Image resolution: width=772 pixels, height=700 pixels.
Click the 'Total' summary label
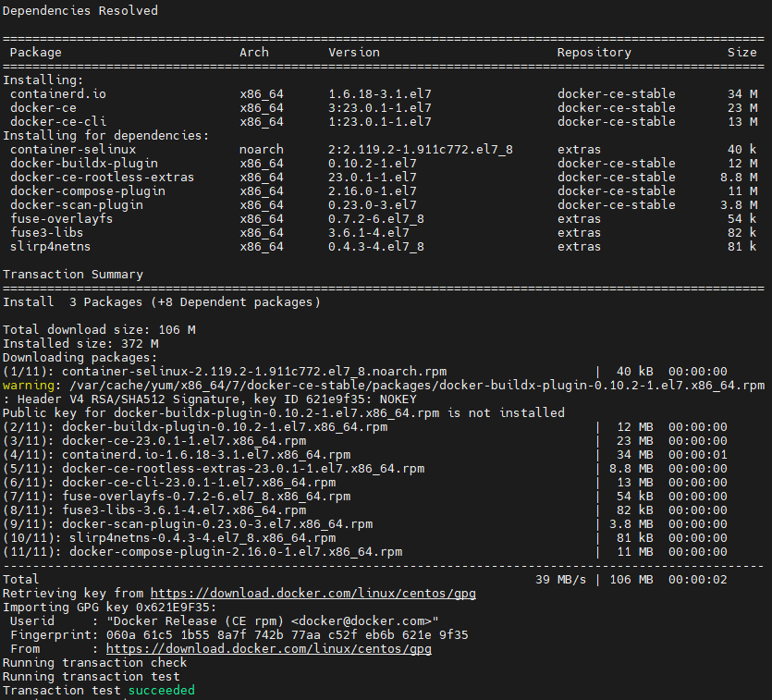pyautogui.click(x=20, y=580)
